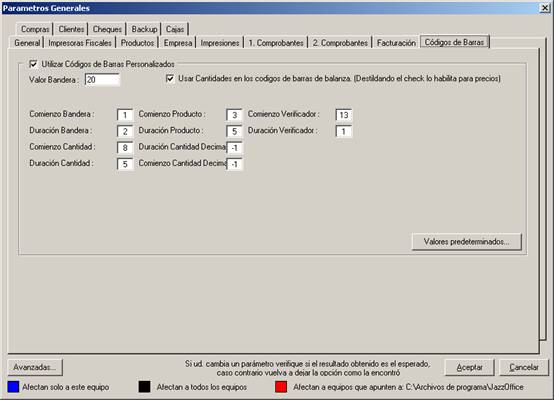554x400 pixels.
Task: Open the Cheques tab
Action: (107, 29)
